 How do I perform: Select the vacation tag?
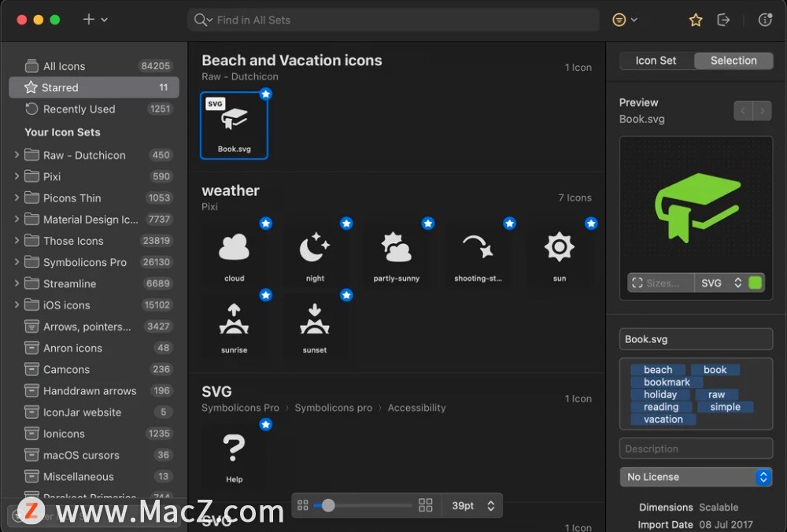[x=663, y=419]
